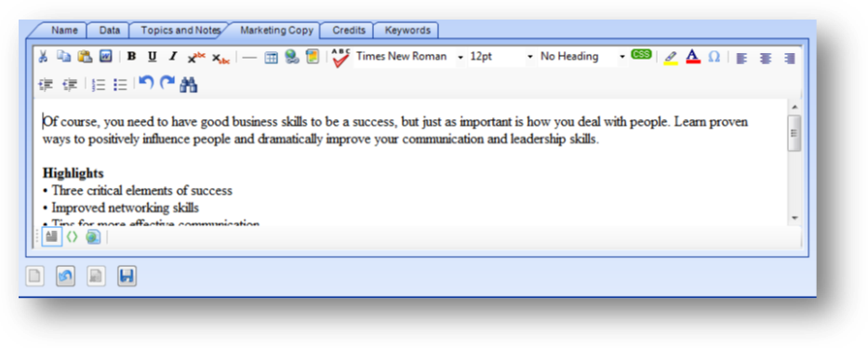Screen dimensions: 868x348
Task: Open Find with the binoculars icon
Action: 189,84
